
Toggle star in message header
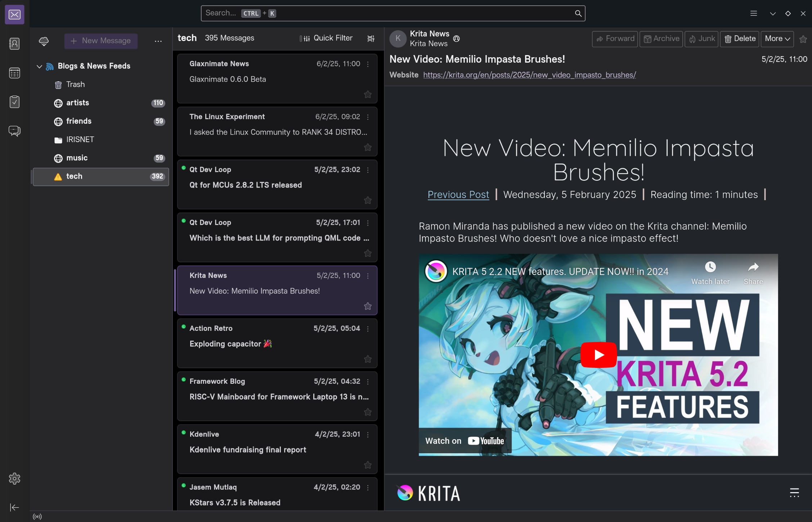tap(803, 39)
